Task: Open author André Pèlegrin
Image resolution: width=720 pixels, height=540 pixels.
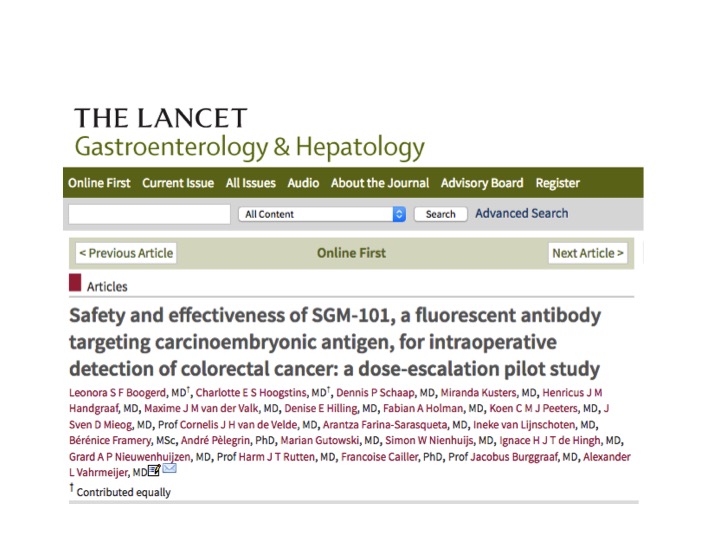Action: click(x=215, y=440)
